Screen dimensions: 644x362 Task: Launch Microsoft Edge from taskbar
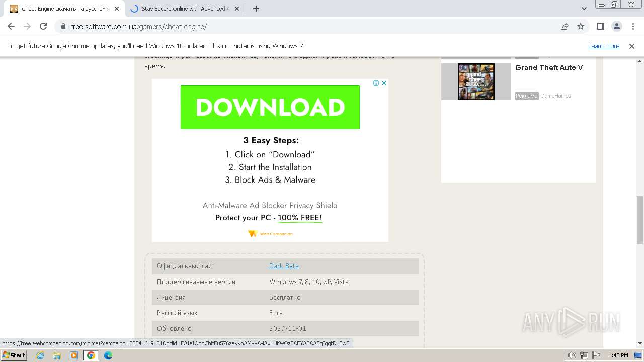108,355
